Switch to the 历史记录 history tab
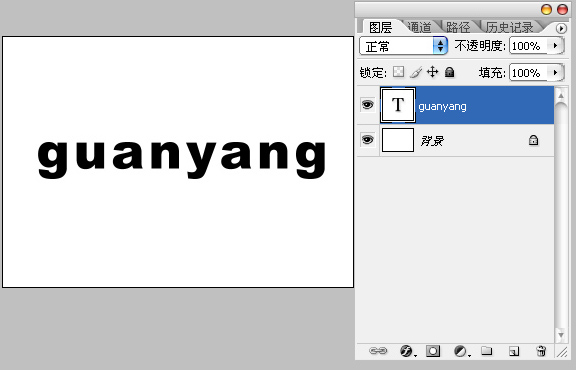This screenshot has width=576, height=370. coord(509,27)
